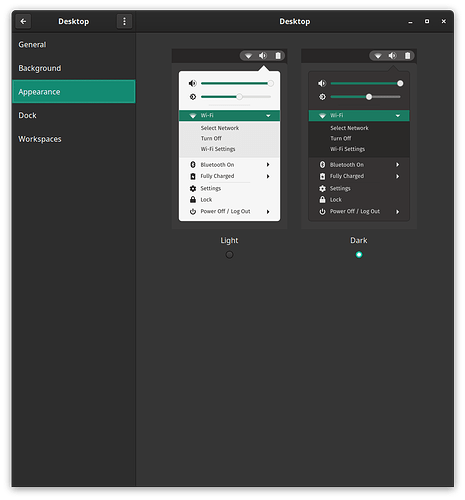Click the settings gear in Dark preview

tap(322, 189)
